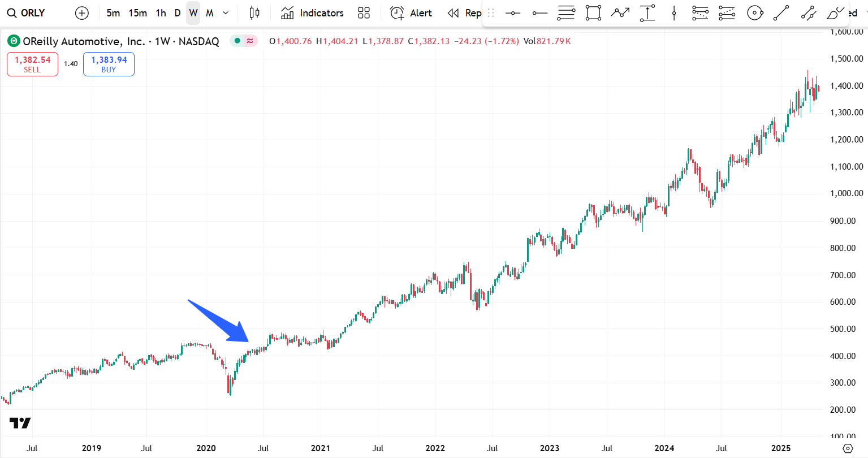Image resolution: width=868 pixels, height=458 pixels.
Task: Click the low value L1,378.87
Action: (383, 41)
